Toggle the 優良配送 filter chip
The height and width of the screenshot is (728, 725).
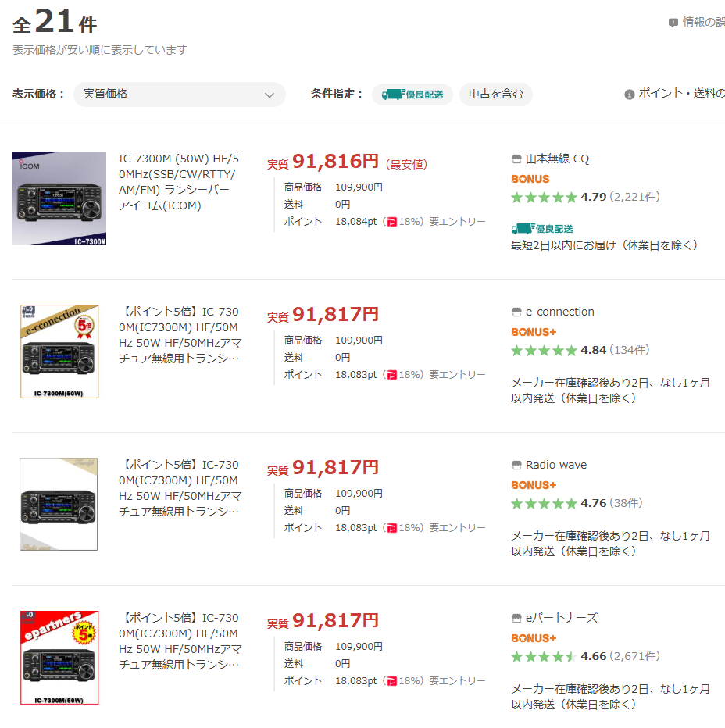412,95
